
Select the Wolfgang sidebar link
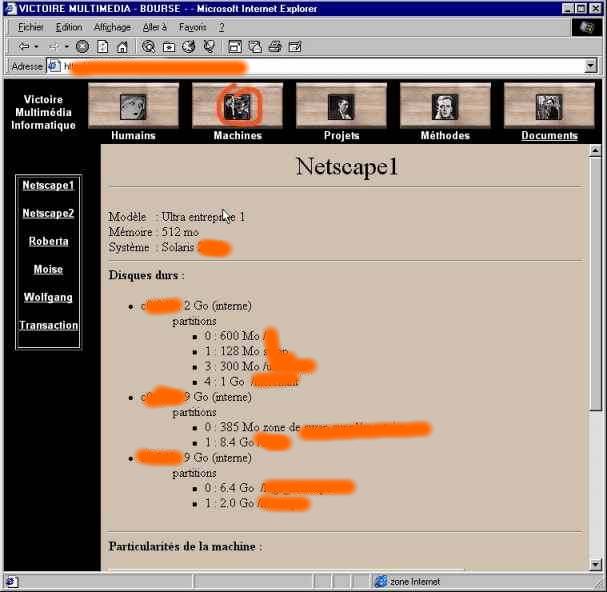pyautogui.click(x=48, y=297)
